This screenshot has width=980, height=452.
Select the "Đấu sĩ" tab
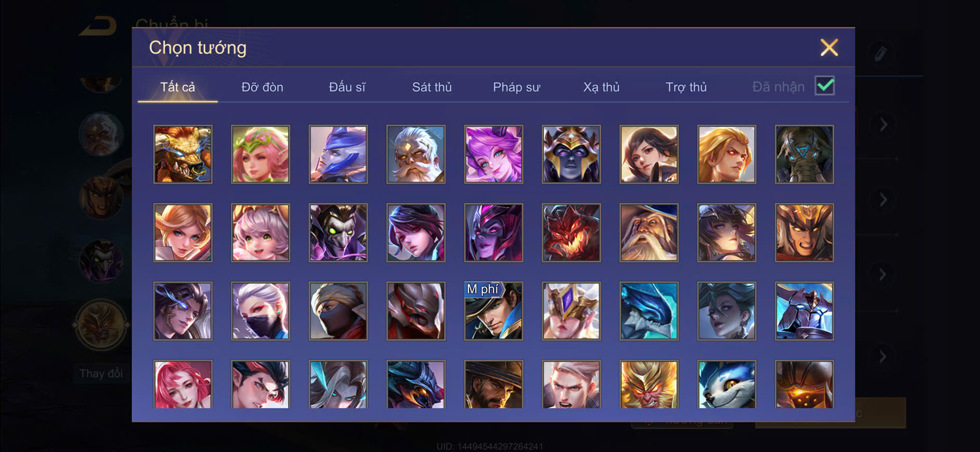coord(347,87)
